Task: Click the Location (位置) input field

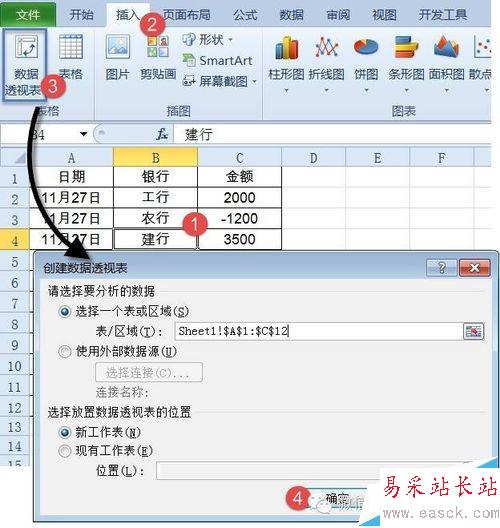Action: [x=268, y=471]
